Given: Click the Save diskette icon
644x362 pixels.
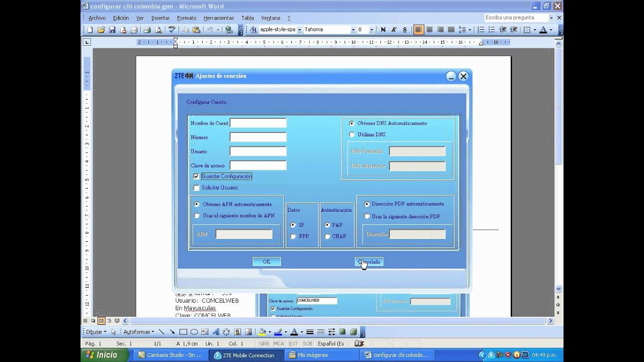Looking at the screenshot, I should [x=112, y=30].
